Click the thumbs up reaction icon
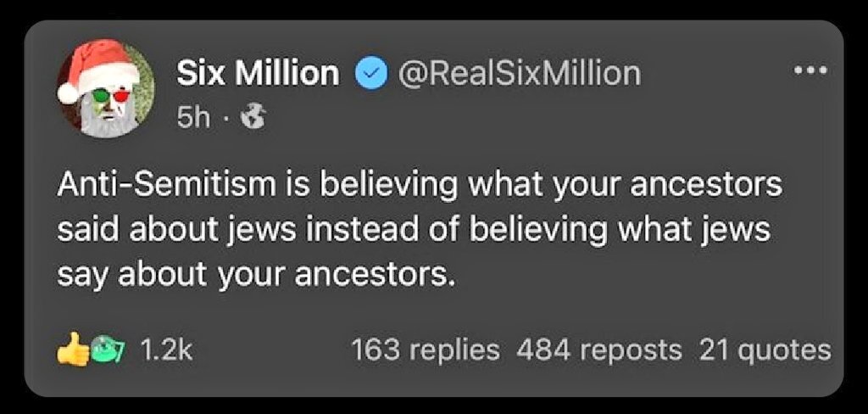The image size is (868, 414). click(x=71, y=350)
